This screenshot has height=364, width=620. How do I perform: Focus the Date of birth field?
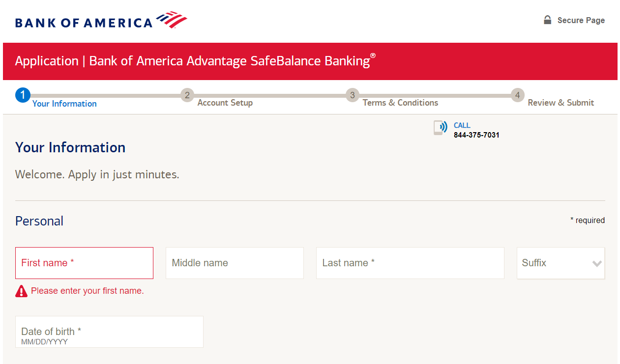tap(109, 332)
